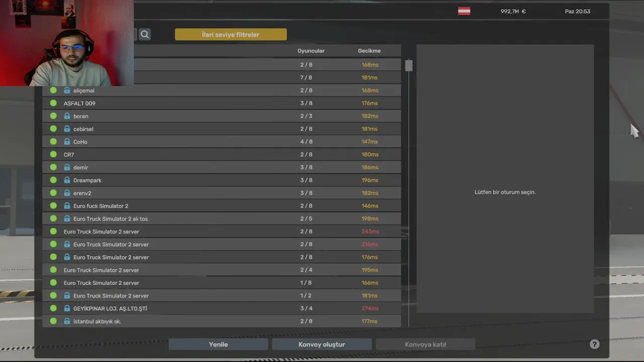The width and height of the screenshot is (644, 362).
Task: Select the Dreampark session
Action: (221, 180)
